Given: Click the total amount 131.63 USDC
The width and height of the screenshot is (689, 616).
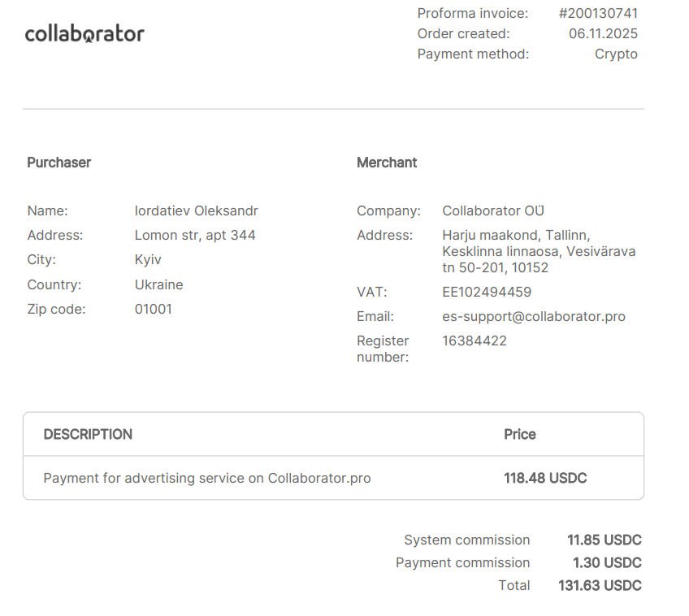Looking at the screenshot, I should tap(600, 586).
